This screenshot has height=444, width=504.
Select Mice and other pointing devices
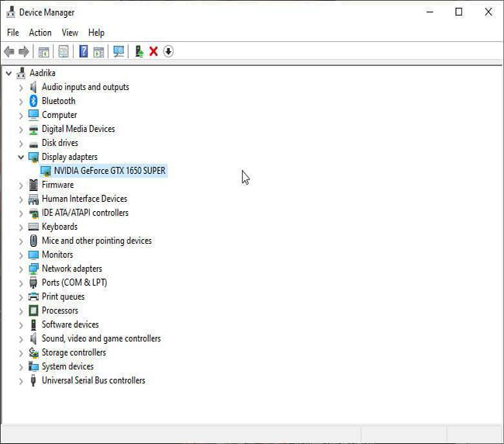click(96, 241)
